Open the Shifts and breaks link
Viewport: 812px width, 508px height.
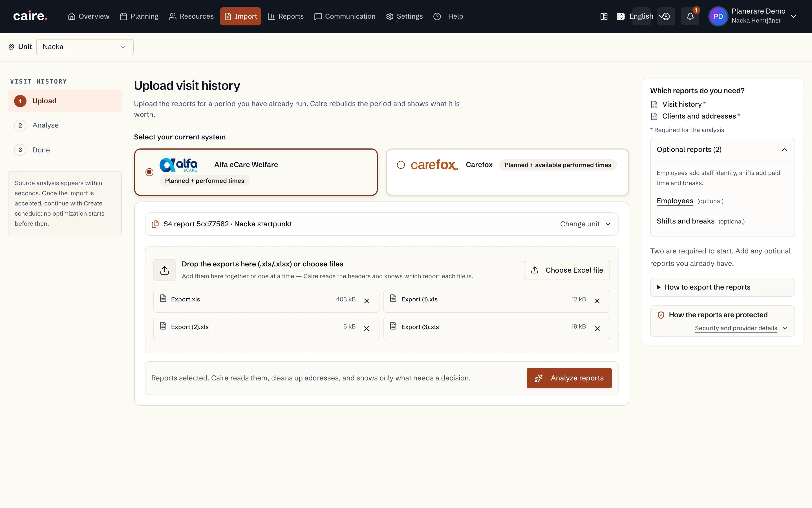[685, 222]
